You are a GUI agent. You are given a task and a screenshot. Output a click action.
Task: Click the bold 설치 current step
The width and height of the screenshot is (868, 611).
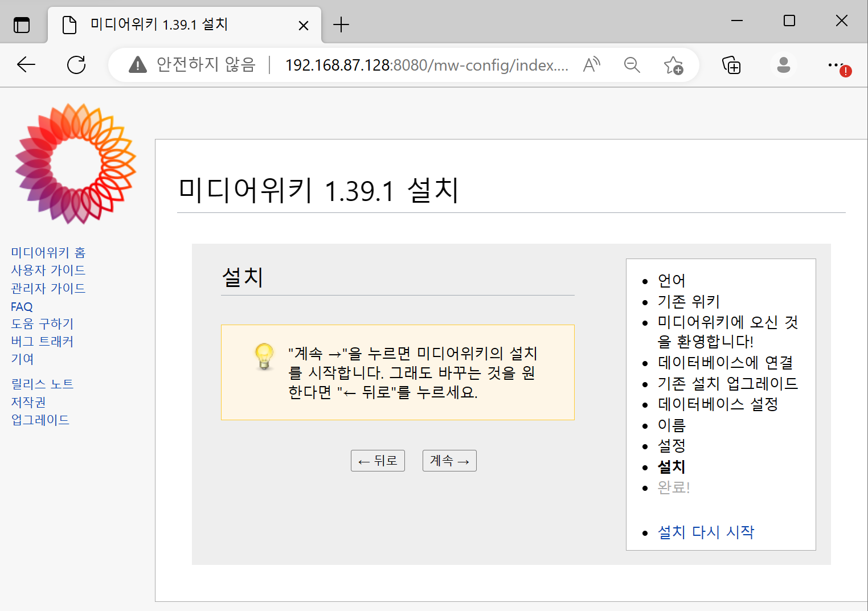point(672,466)
